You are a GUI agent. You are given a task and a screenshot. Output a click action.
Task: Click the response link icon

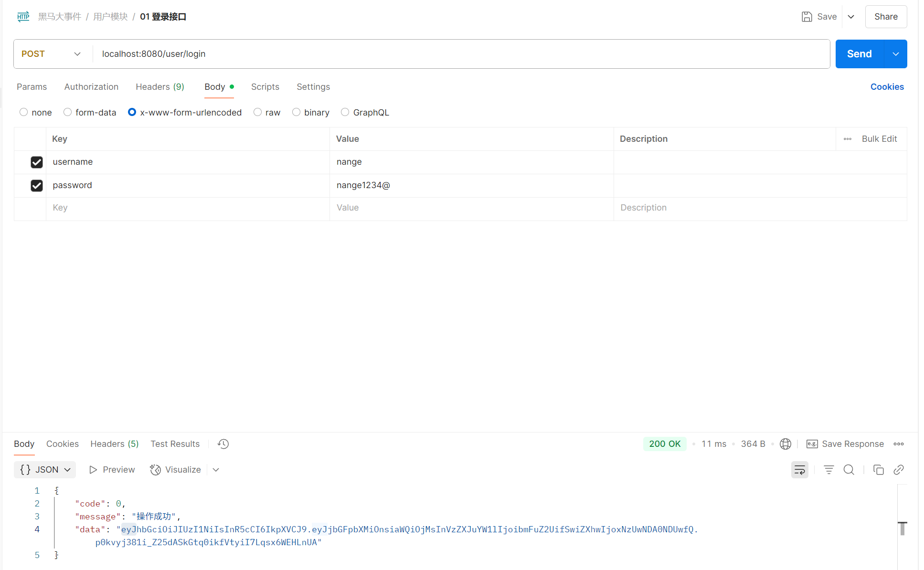898,470
